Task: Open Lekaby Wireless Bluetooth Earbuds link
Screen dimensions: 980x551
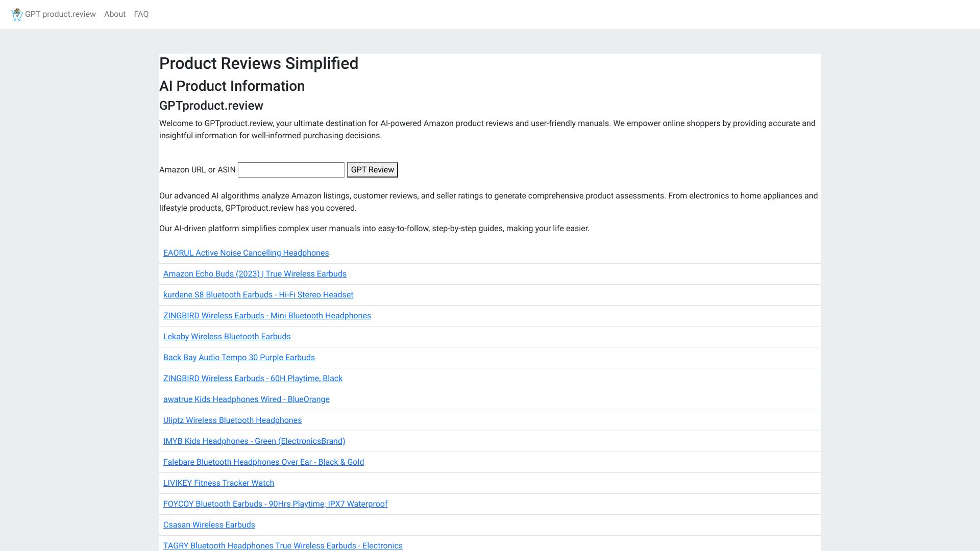Action: [227, 337]
